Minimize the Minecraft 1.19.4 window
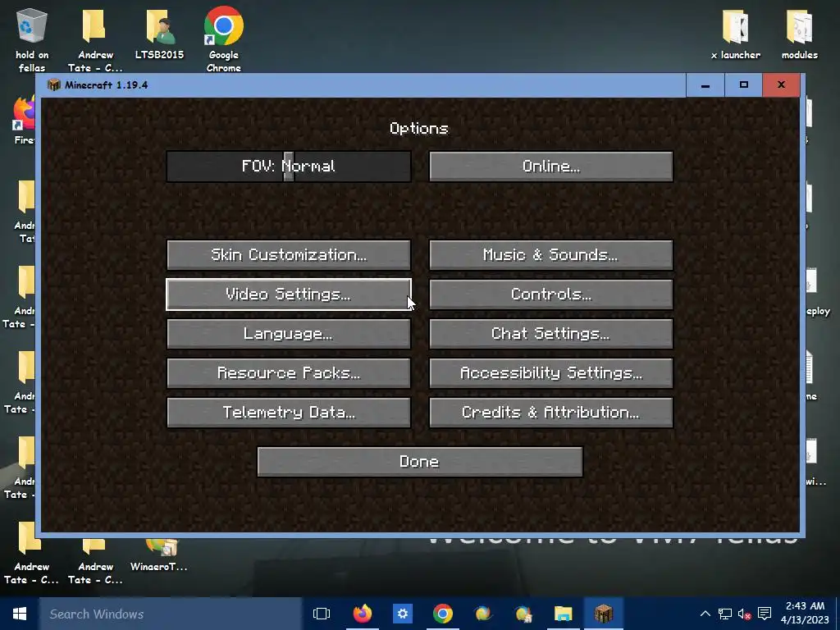The width and height of the screenshot is (840, 630). pos(705,85)
